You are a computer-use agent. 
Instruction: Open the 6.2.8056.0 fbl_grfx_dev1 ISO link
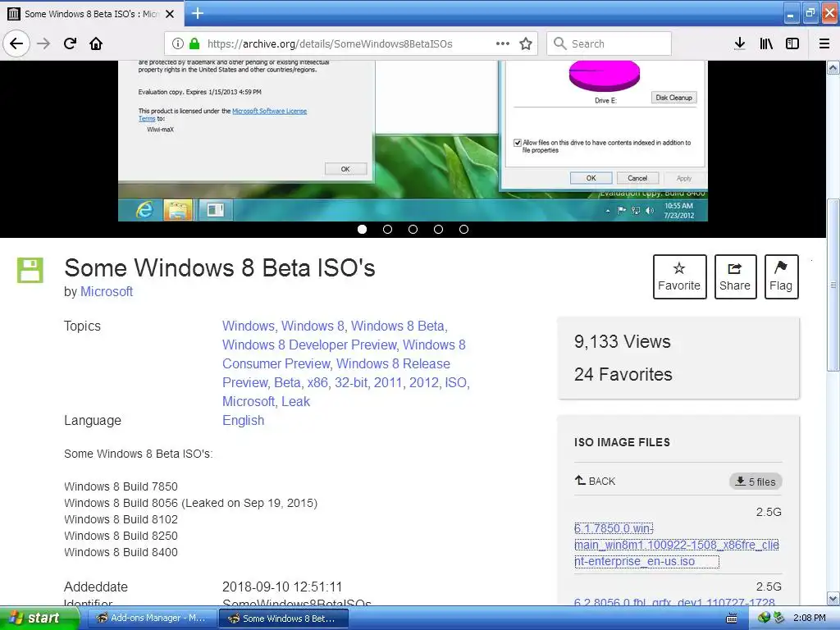[x=674, y=602]
